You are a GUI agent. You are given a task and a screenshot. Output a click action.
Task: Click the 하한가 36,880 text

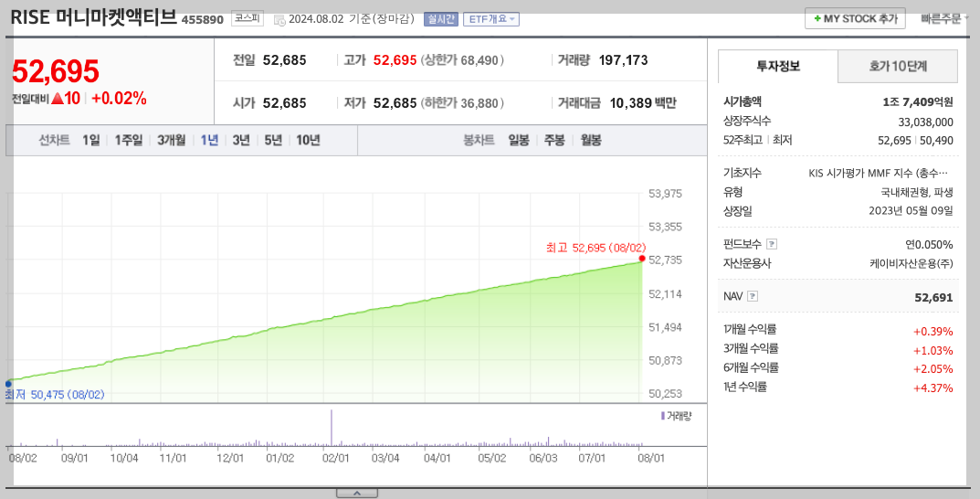[x=462, y=102]
